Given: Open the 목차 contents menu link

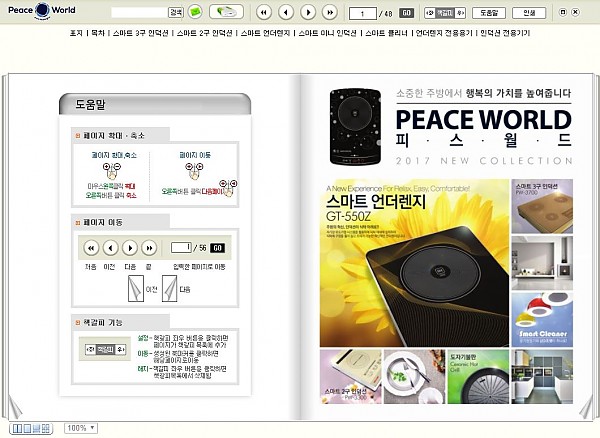Looking at the screenshot, I should click(x=98, y=33).
